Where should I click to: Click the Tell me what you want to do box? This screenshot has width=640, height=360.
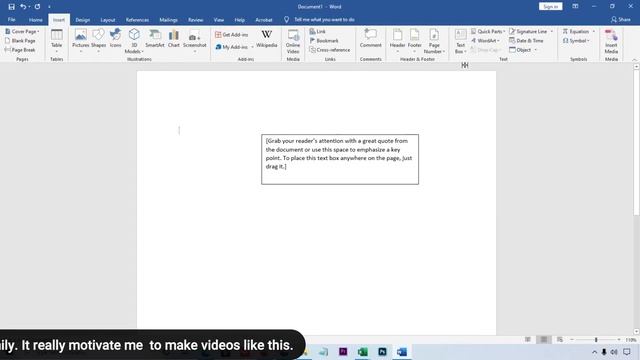pyautogui.click(x=324, y=20)
